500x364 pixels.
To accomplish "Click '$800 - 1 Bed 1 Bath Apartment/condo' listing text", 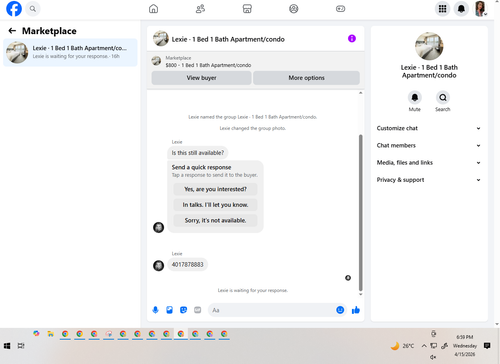I will [208, 65].
